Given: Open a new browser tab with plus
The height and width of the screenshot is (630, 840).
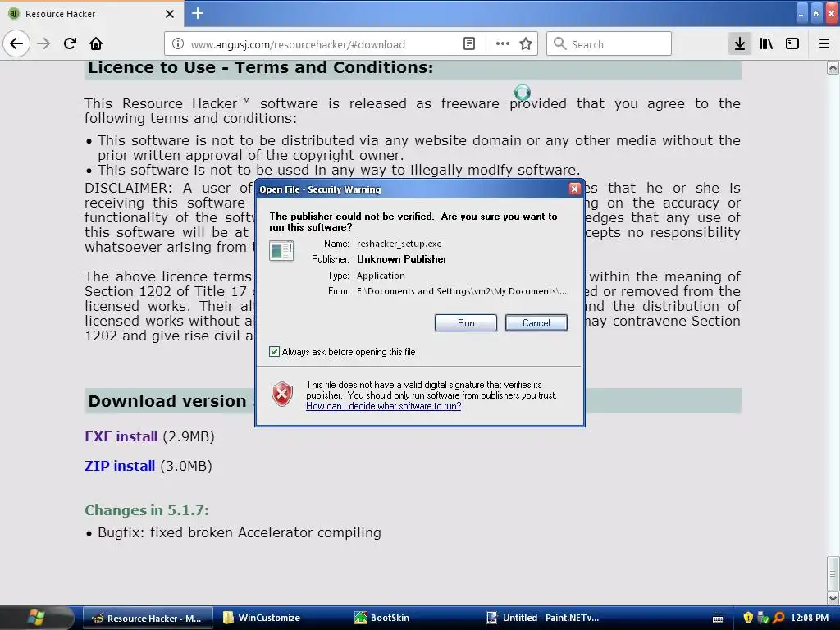Looking at the screenshot, I should coord(198,13).
